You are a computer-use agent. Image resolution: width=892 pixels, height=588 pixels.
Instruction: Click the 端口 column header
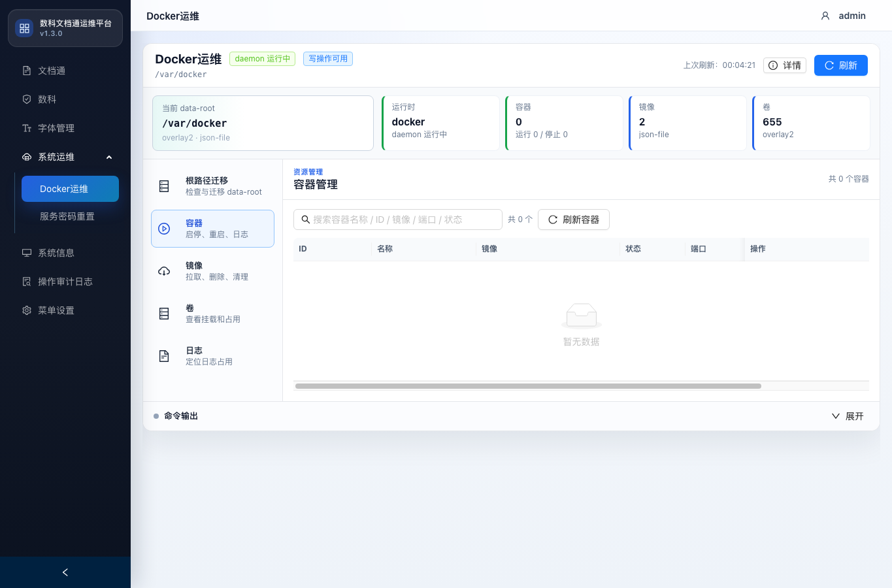[715, 249]
